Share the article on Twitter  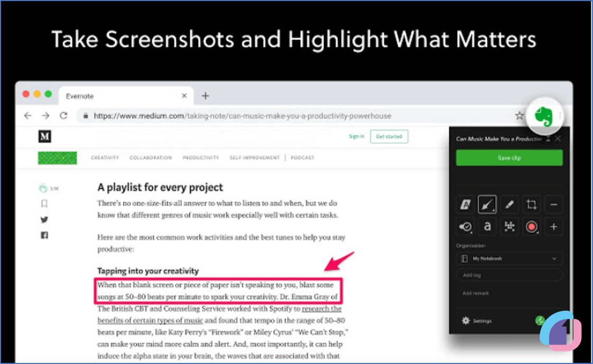[44, 220]
